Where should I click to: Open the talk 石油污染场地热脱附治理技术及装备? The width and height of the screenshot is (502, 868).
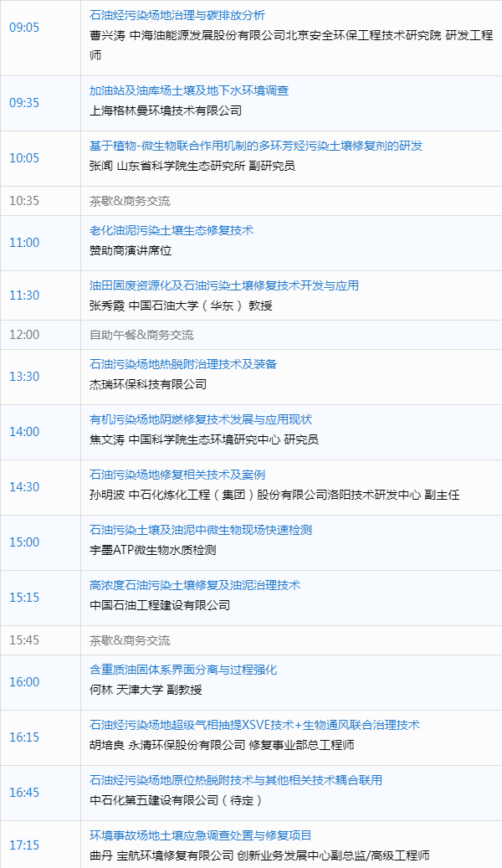pyautogui.click(x=183, y=364)
